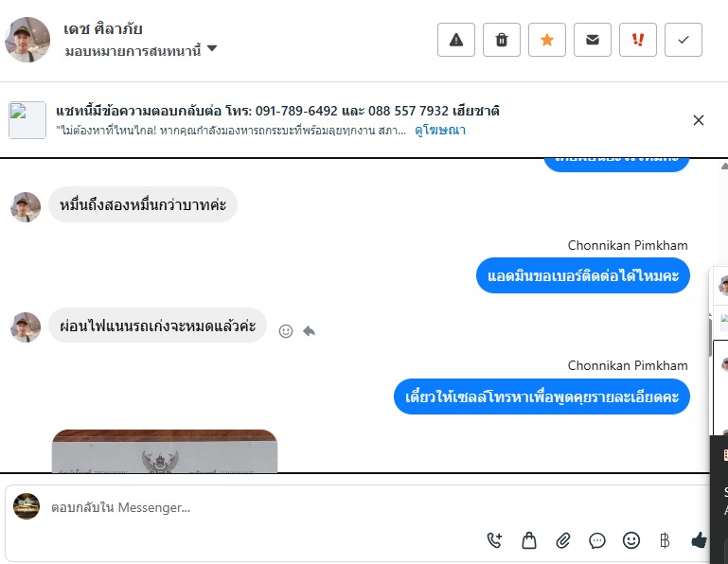This screenshot has height=564, width=728.
Task: Open saved replies speech bubble icon
Action: (x=597, y=540)
